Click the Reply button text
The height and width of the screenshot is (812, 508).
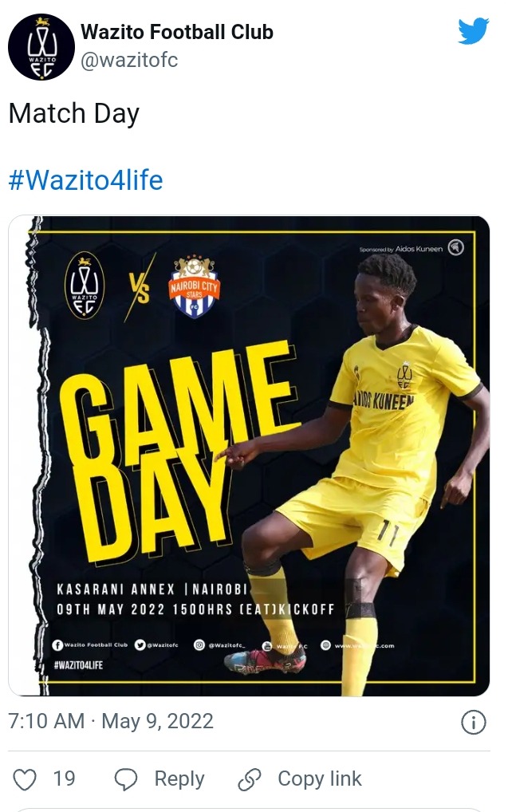tap(179, 778)
